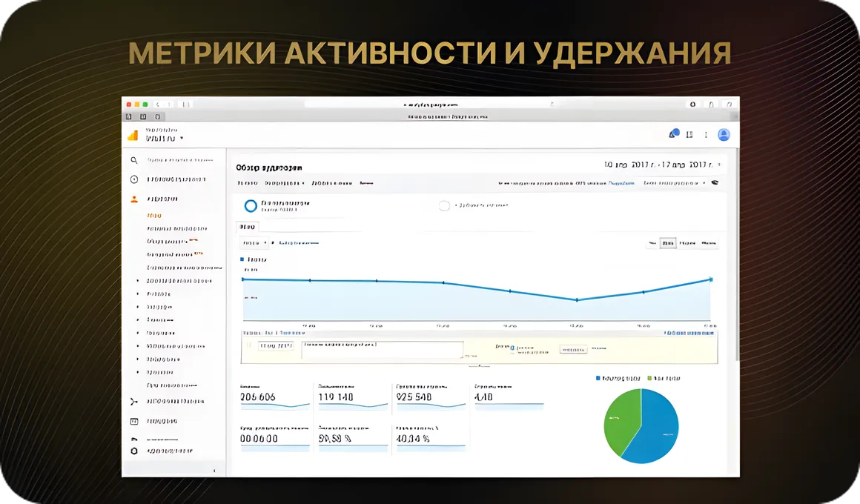Open the Active Users report below Overview
This screenshot has width=860, height=504.
(x=176, y=229)
